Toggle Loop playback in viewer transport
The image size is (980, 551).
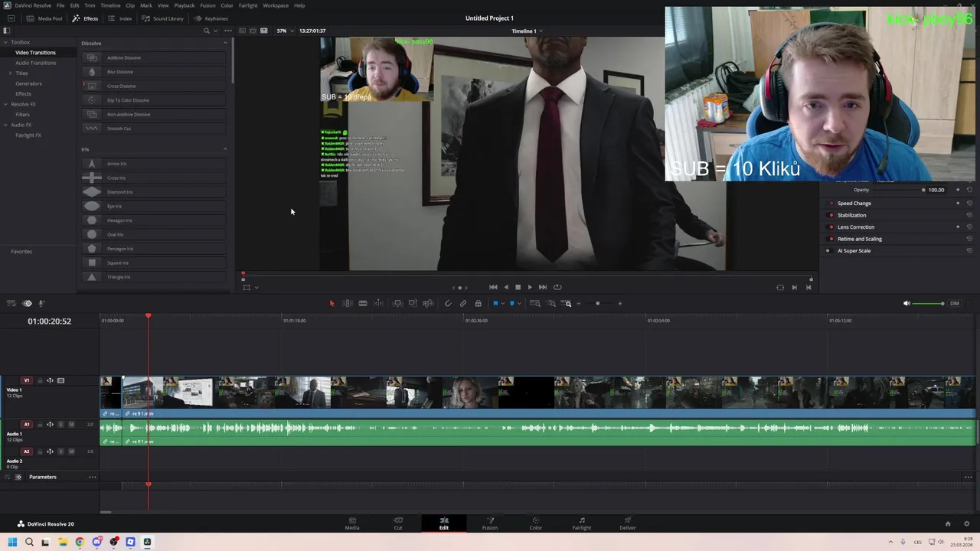[x=557, y=287]
